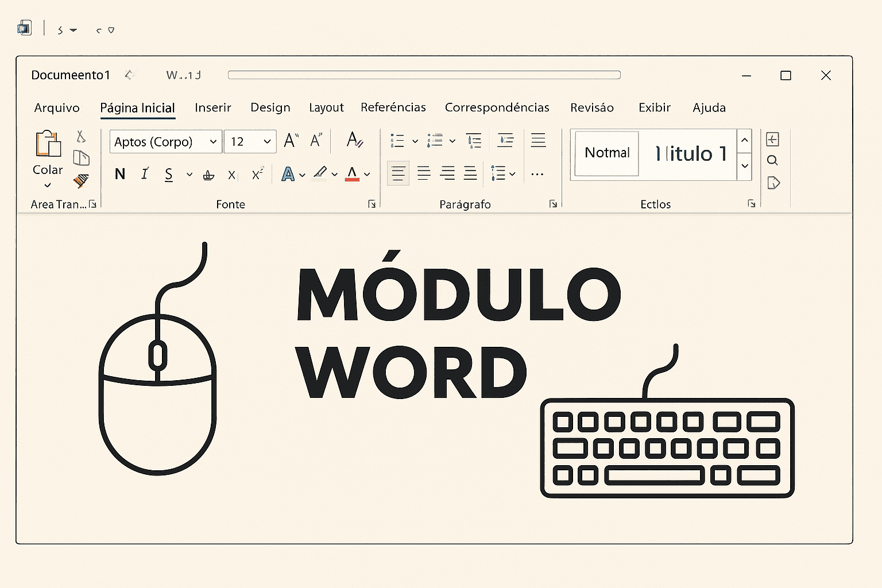Apply superscript with the X² icon
This screenshot has height=588, width=882.
(x=258, y=174)
